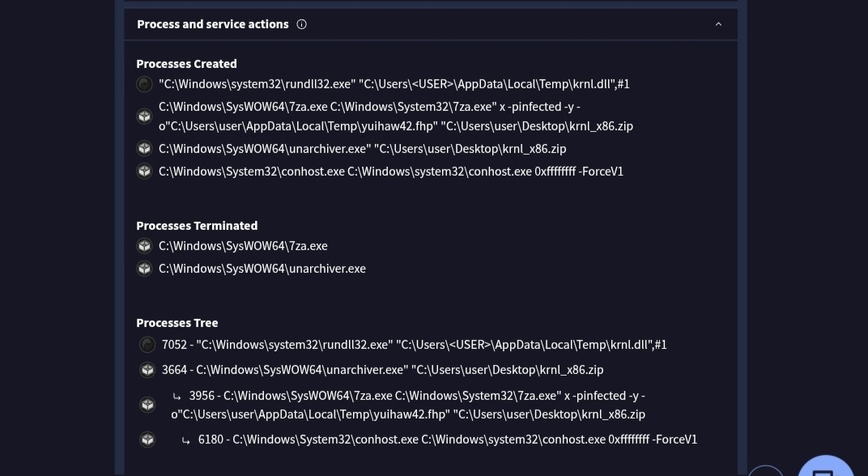
Task: Click the icon beside terminated unarchiver.exe
Action: [x=144, y=269]
